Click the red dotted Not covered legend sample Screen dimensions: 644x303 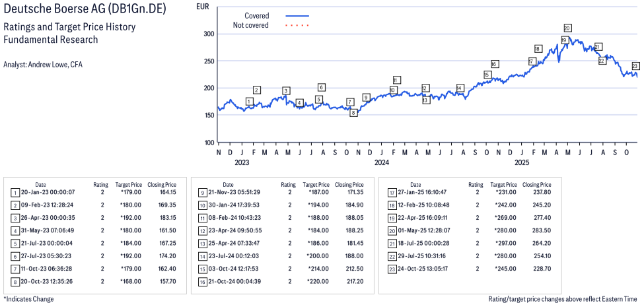click(297, 25)
